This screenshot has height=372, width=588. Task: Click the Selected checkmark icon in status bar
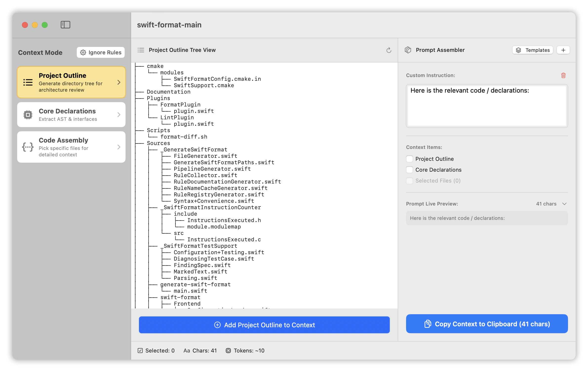pos(140,351)
